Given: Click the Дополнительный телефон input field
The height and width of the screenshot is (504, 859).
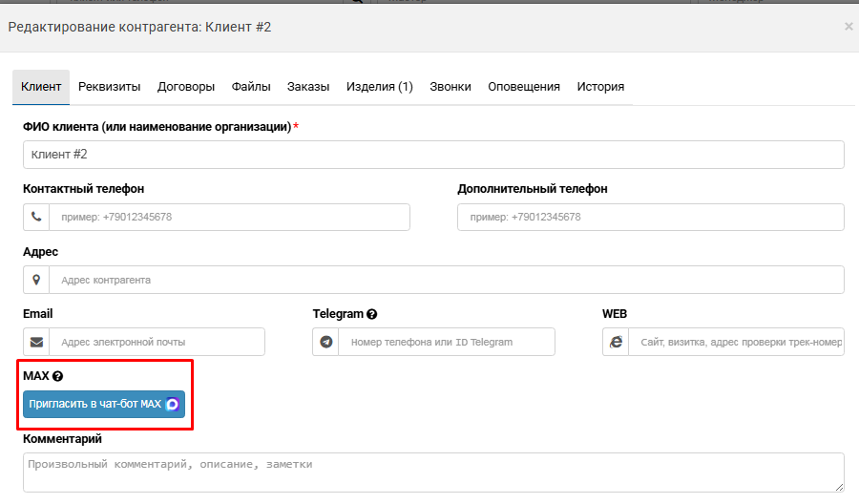Looking at the screenshot, I should (651, 217).
